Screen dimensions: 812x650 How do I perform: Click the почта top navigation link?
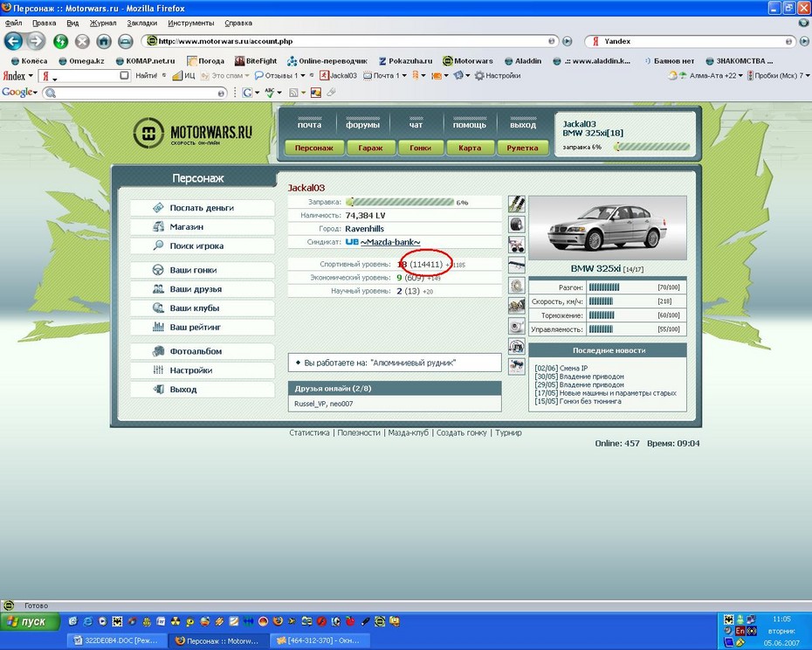[309, 124]
